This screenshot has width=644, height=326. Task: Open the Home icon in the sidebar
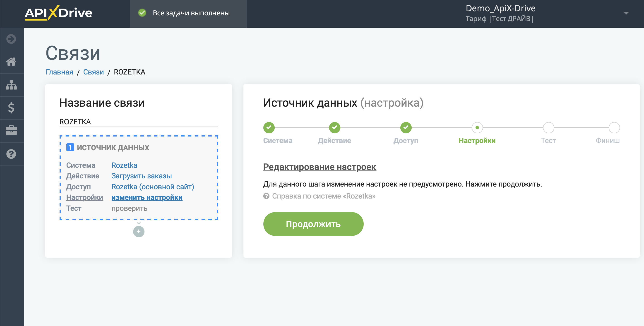tap(11, 62)
